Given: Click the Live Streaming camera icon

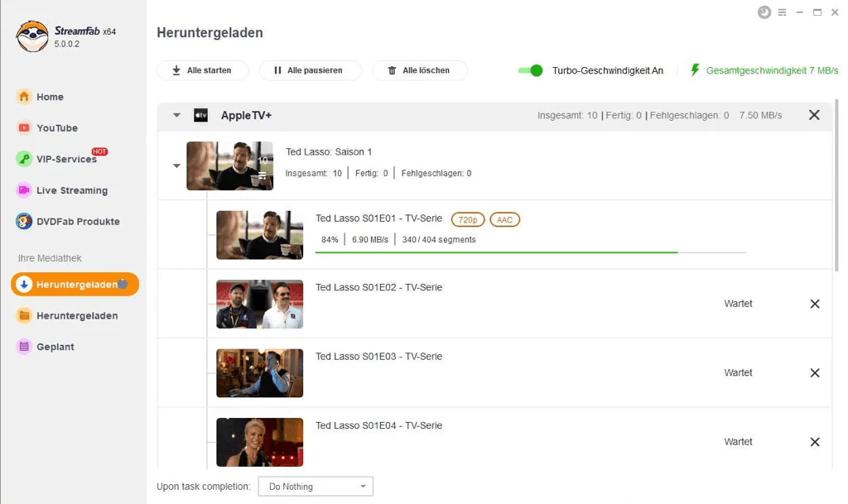Looking at the screenshot, I should pos(24,190).
